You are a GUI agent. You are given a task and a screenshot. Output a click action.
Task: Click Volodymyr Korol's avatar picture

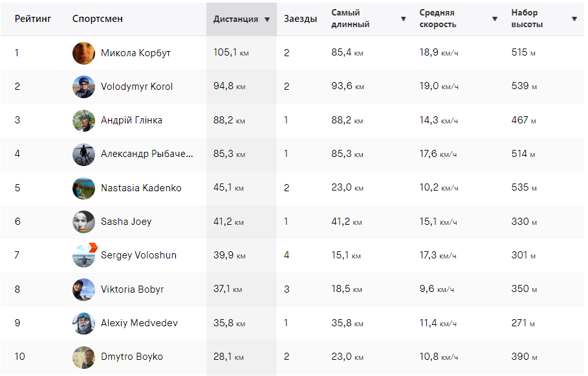click(83, 87)
